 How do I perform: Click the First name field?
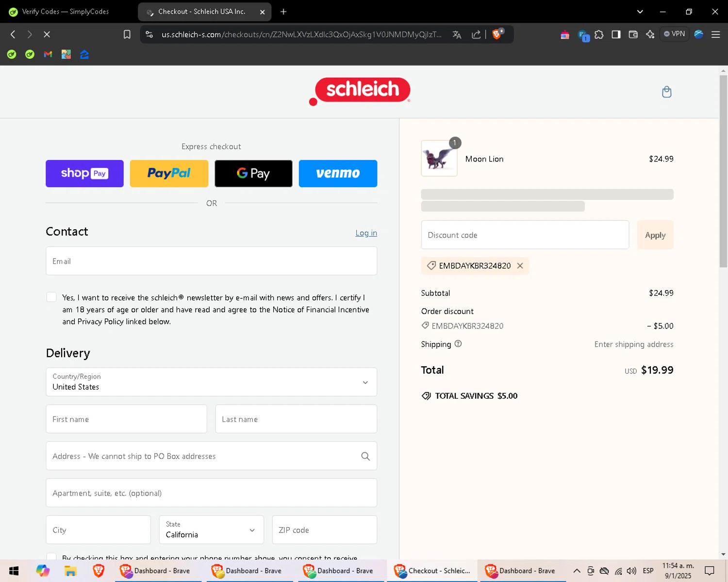pyautogui.click(x=127, y=419)
